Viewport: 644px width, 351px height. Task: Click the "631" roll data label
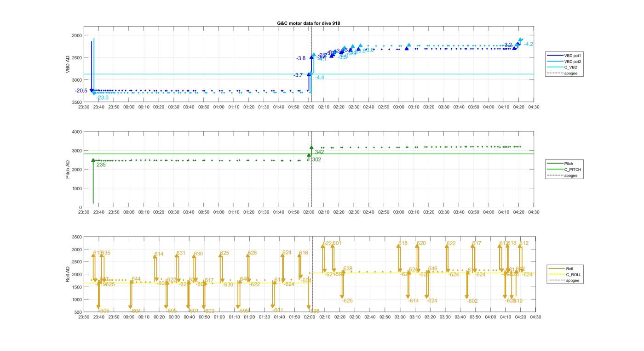pos(181,253)
